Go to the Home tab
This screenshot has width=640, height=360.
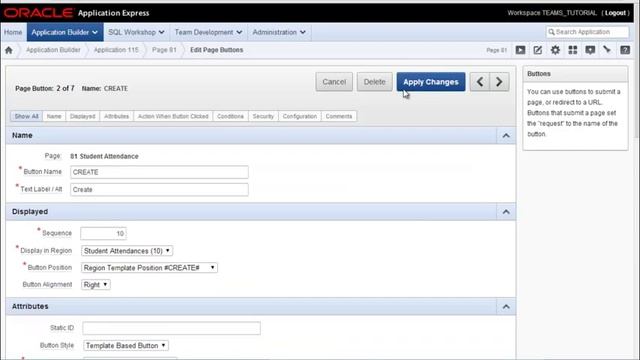point(13,32)
